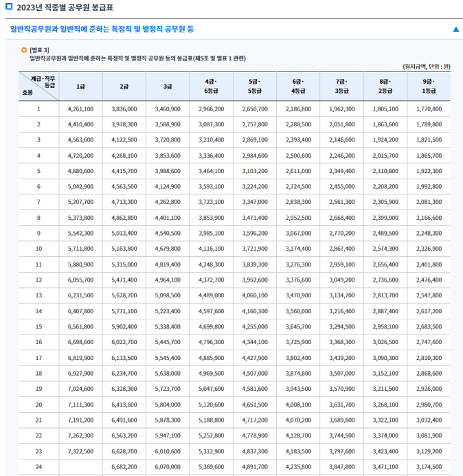The image size is (463, 476).
Task: Click the value 2,868,600 in row 18
Action: point(429,374)
